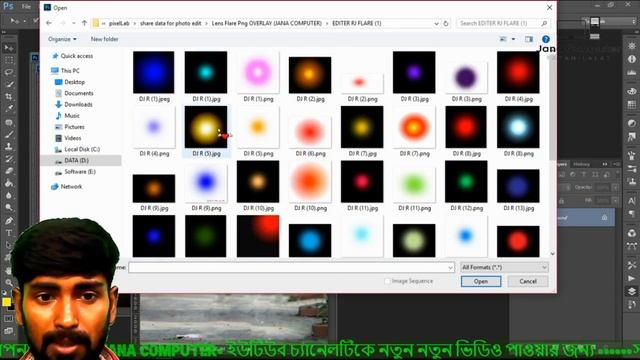Open the recent locations dropdown next to forward arrow
The height and width of the screenshot is (360, 640).
pos(73,23)
